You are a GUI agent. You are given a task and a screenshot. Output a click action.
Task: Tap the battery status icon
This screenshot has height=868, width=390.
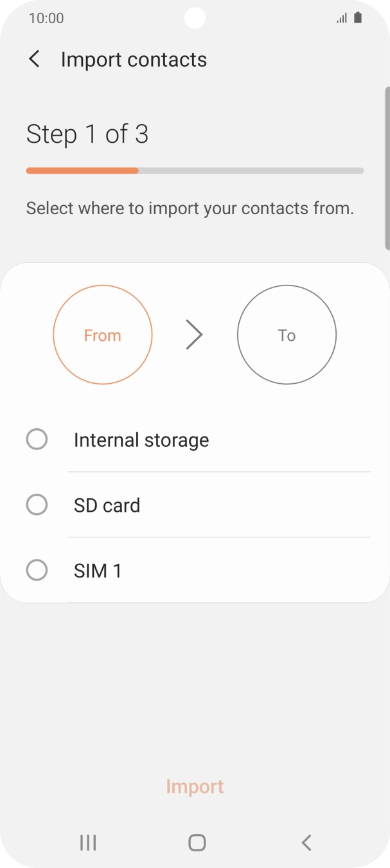coord(358,18)
